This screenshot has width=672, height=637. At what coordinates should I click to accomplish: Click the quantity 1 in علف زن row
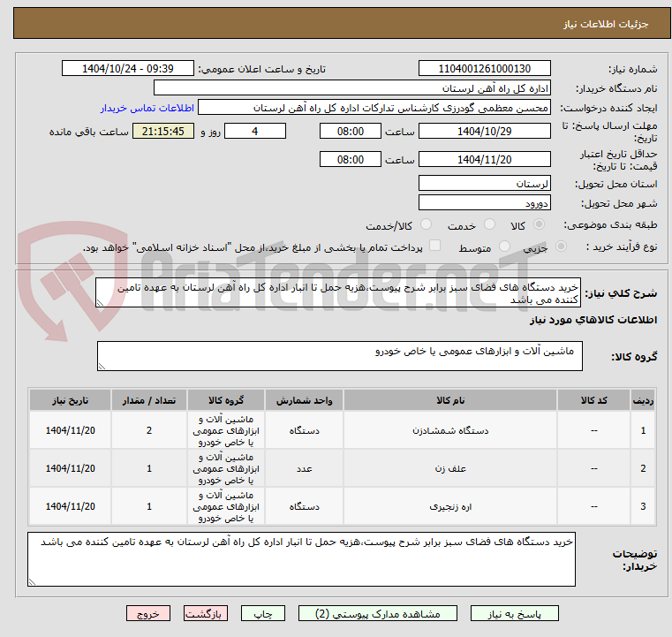(149, 468)
